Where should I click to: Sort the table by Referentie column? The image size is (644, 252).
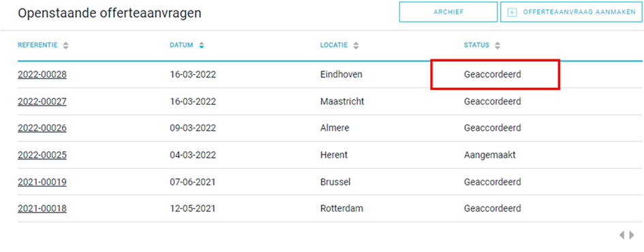[x=65, y=46]
